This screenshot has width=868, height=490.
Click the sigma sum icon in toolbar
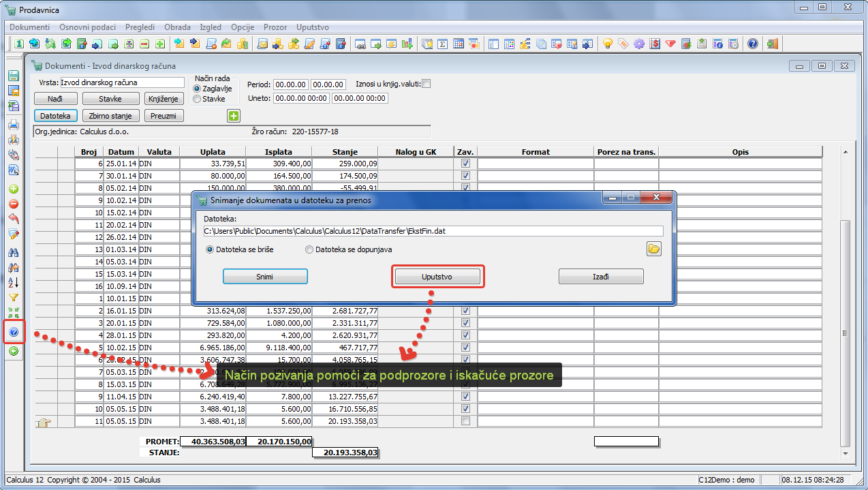coord(442,44)
